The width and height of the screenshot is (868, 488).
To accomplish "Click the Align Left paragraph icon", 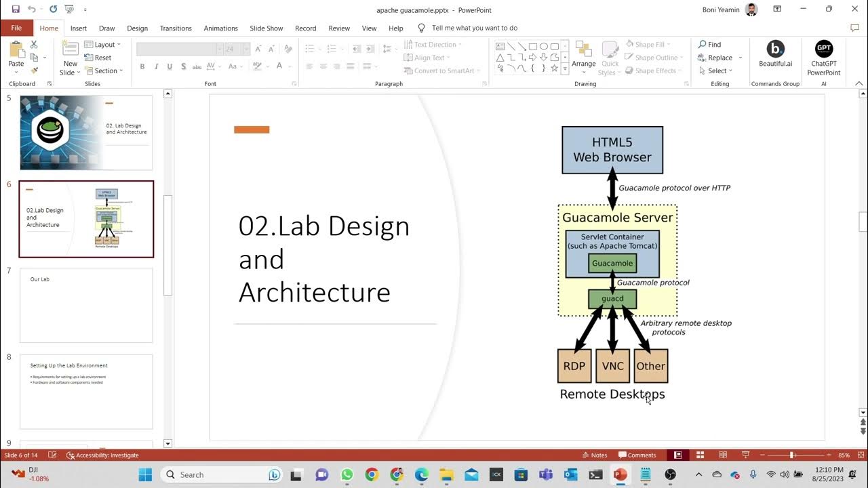I will pos(309,66).
